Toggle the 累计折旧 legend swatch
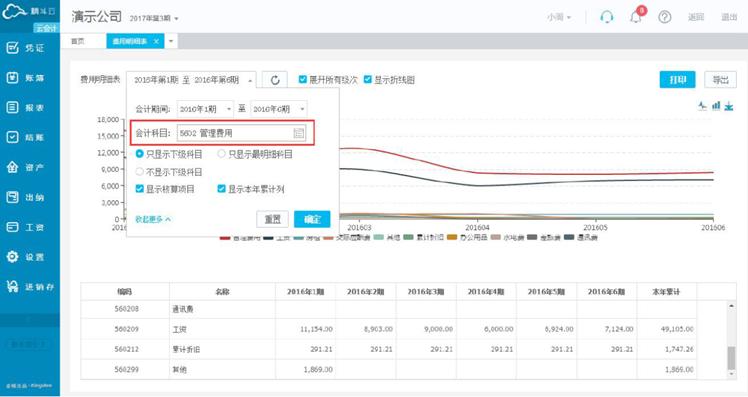This screenshot has height=397, width=748. pos(408,237)
